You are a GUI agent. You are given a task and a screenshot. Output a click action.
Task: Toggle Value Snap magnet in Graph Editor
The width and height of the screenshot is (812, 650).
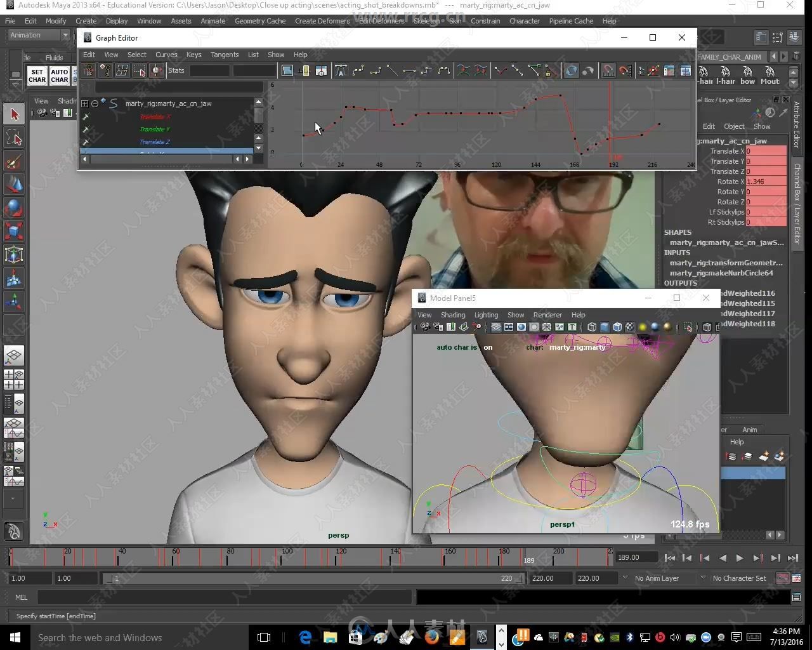point(625,70)
